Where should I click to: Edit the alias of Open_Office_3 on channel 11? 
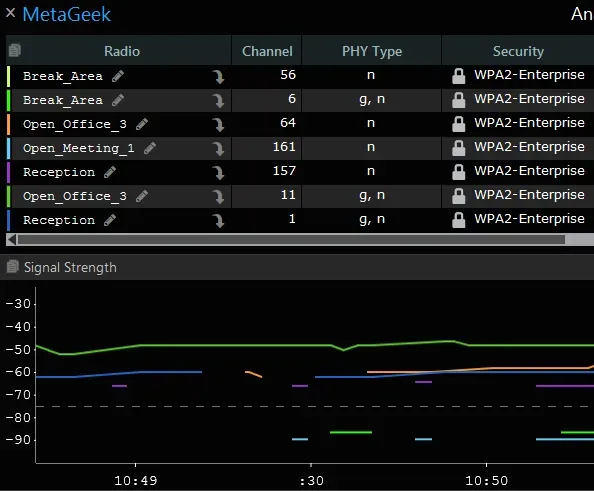142,196
